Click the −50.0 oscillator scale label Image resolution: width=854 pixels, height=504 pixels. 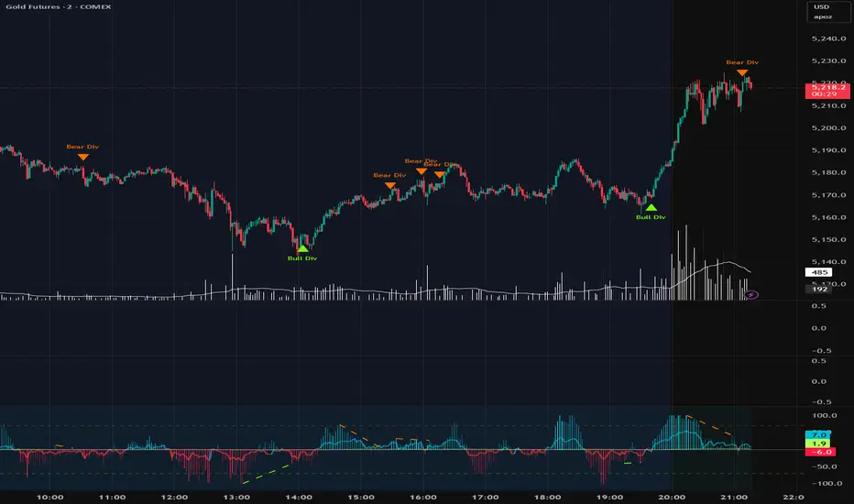(x=825, y=466)
